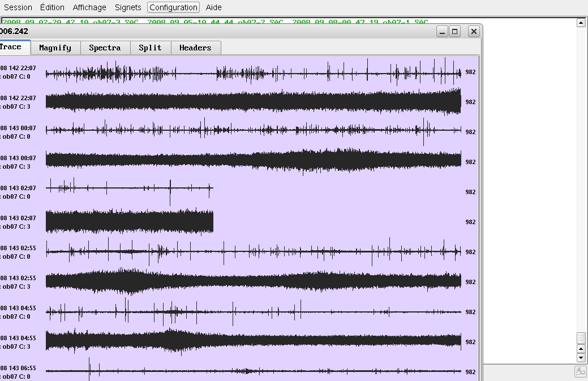The image size is (588, 381).
Task: Click the scrollbar up arrow at top right
Action: (581, 23)
